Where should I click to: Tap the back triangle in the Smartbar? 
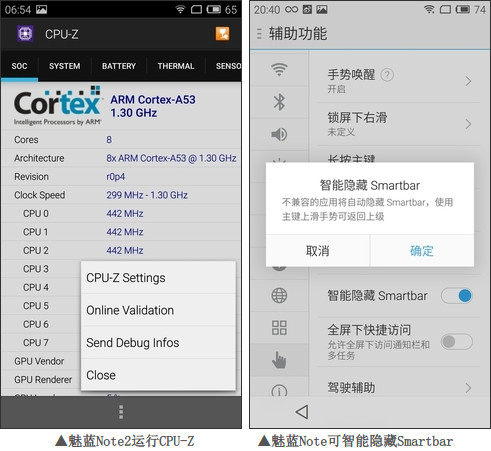tap(302, 412)
